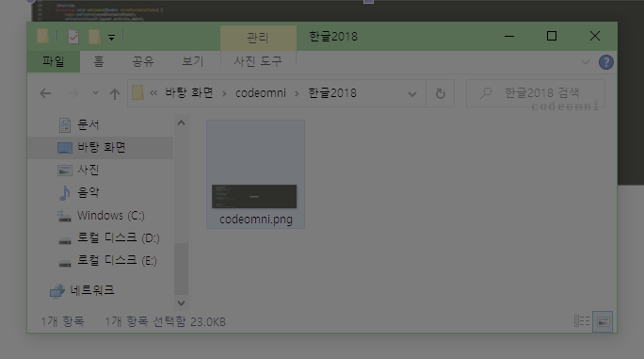
Task: Click the New folder quick access icon
Action: [x=94, y=37]
